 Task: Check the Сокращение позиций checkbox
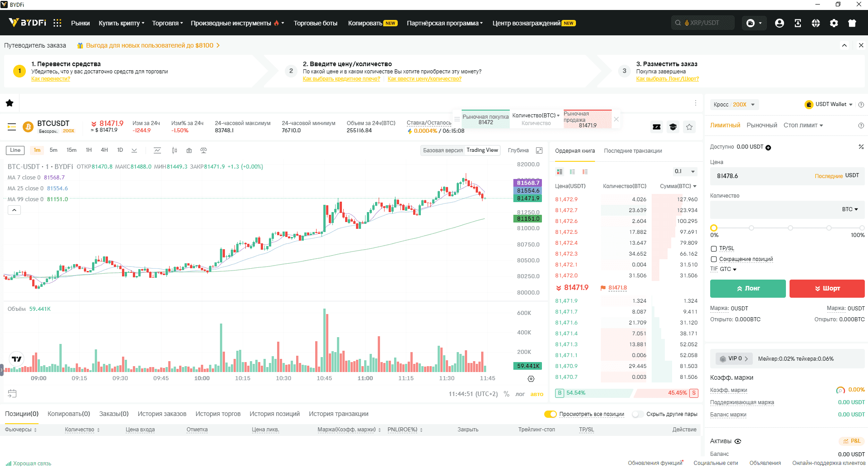714,259
